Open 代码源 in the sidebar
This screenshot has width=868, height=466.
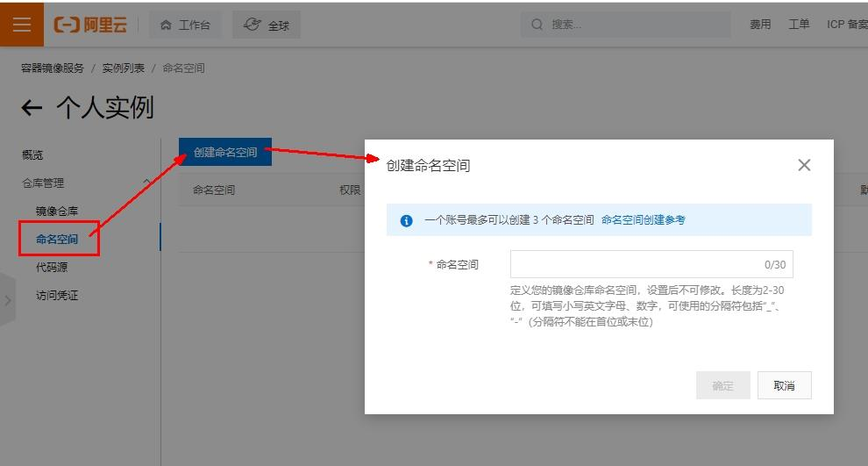point(52,267)
